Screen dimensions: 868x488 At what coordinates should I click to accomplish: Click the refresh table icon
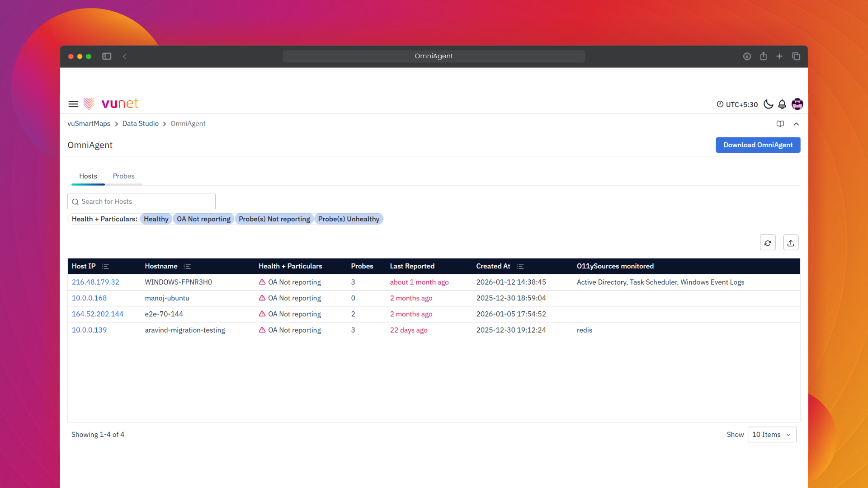pyautogui.click(x=768, y=243)
